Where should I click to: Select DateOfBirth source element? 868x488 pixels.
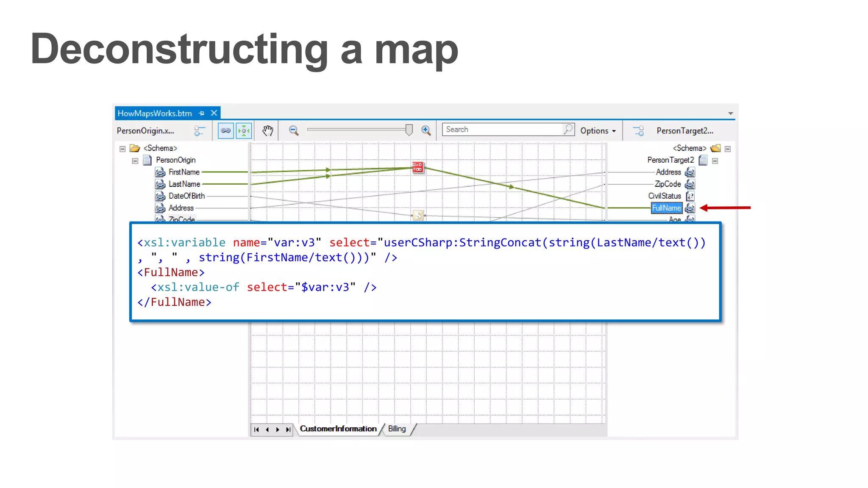(x=186, y=196)
